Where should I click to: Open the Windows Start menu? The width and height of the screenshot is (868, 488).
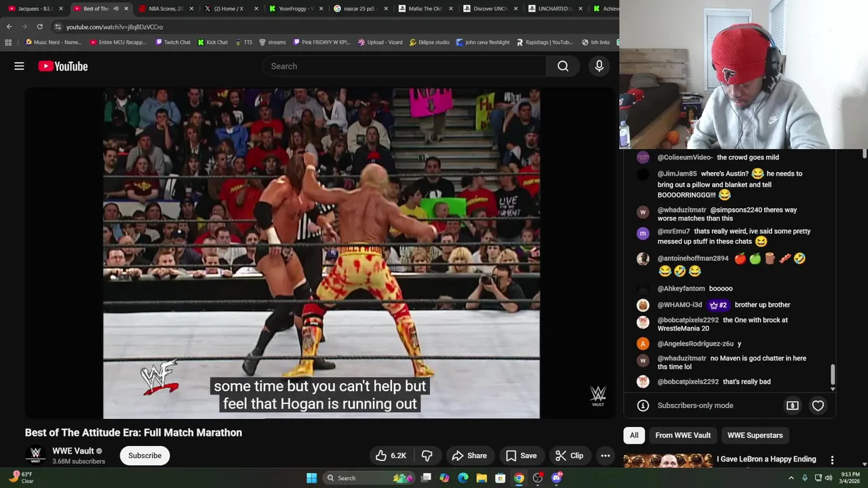311,478
